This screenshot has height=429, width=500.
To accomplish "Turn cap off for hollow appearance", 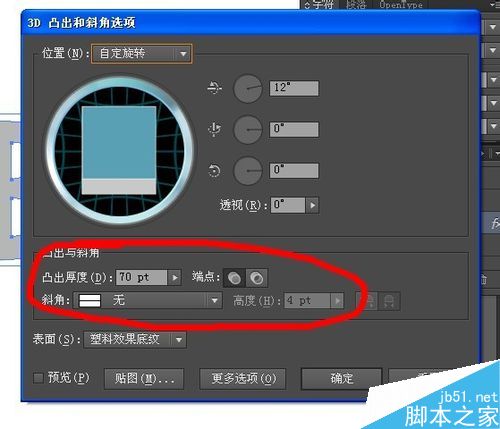I will click(x=256, y=278).
